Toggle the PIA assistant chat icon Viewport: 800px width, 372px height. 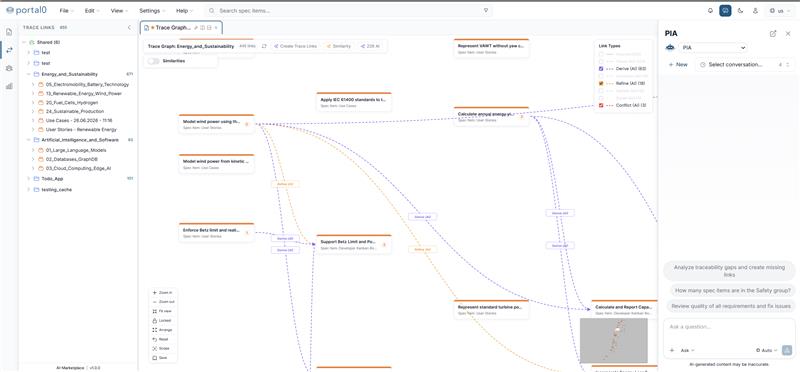[725, 11]
